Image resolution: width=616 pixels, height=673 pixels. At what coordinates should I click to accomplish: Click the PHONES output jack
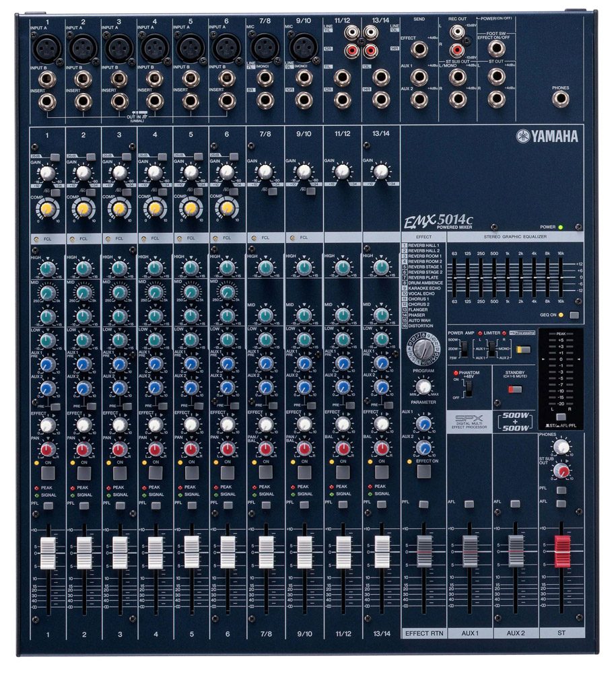(560, 99)
